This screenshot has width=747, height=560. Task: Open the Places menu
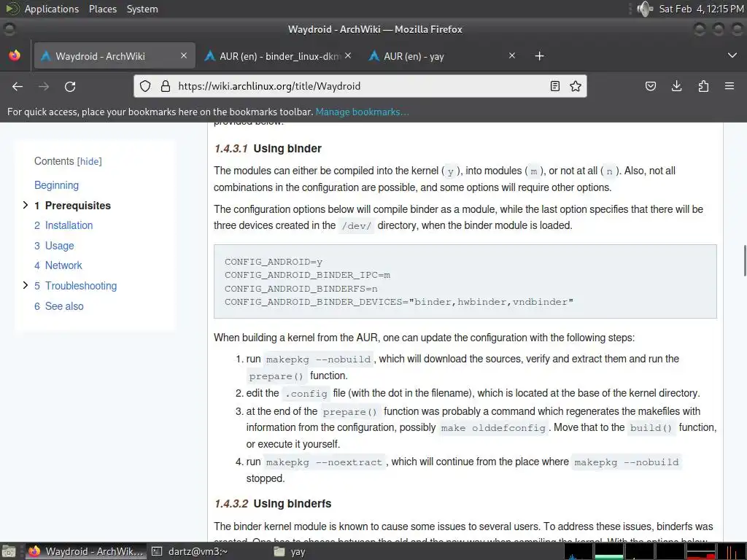point(103,9)
